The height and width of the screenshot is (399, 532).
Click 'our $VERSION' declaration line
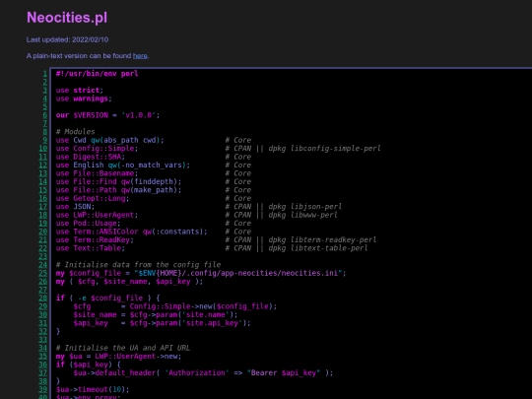tap(107, 115)
